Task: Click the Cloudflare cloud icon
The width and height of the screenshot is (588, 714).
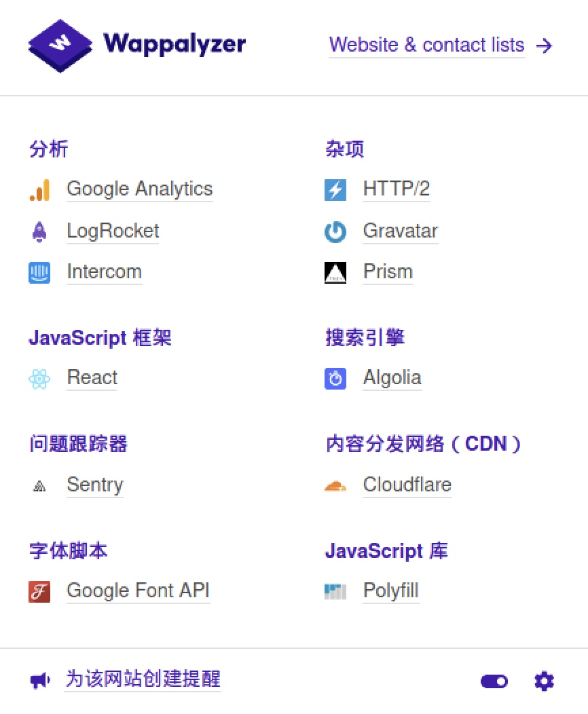Action: pyautogui.click(x=335, y=487)
